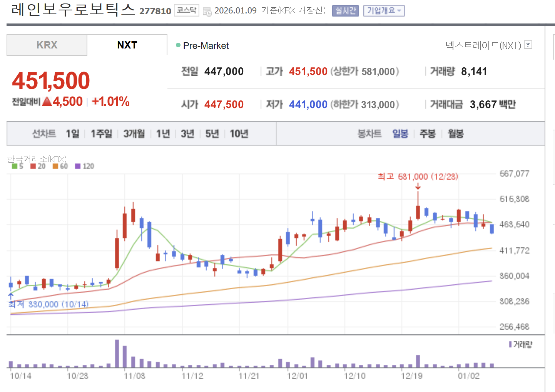Click the tallest volume bar near 11/03
Image resolution: width=555 pixels, height=392 pixels.
117,354
